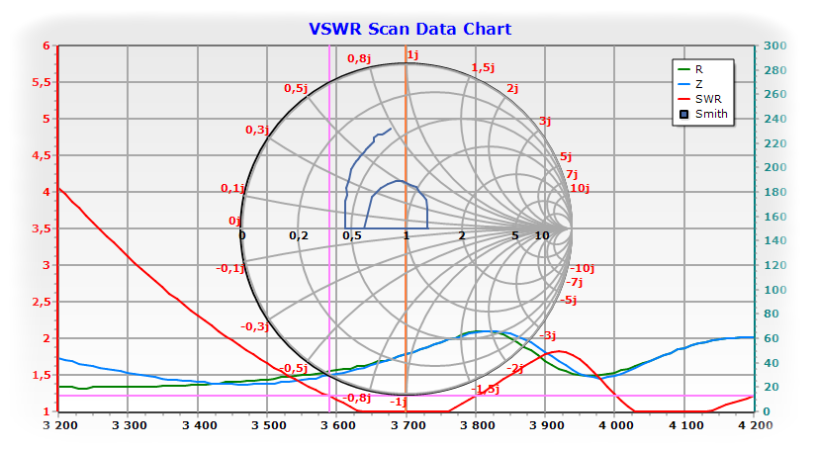Click the 4 000 frequency axis label

(x=615, y=425)
